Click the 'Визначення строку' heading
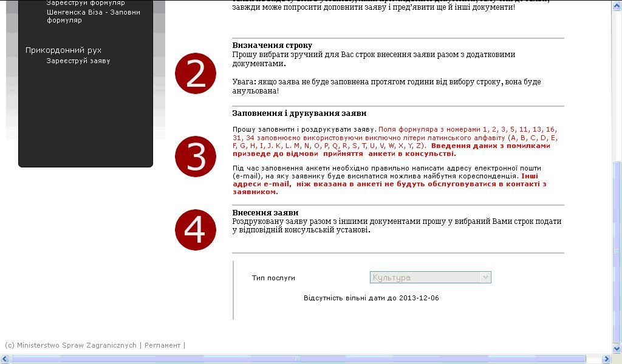 click(x=272, y=45)
